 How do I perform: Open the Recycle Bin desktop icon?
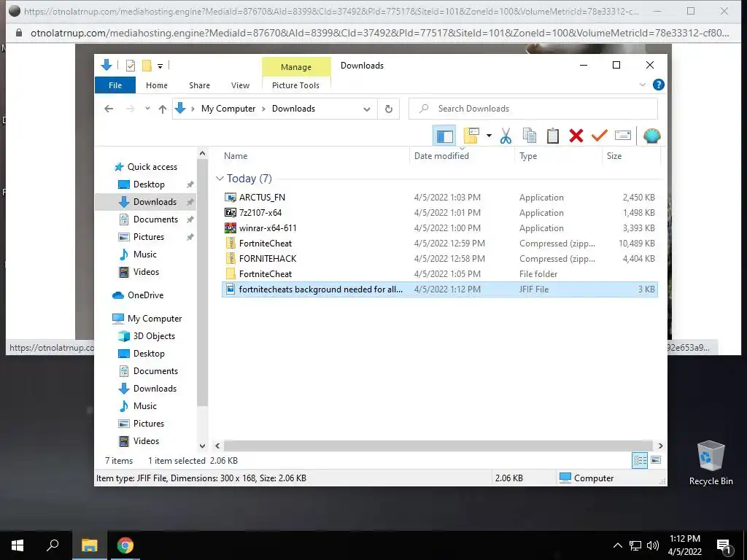tap(711, 463)
